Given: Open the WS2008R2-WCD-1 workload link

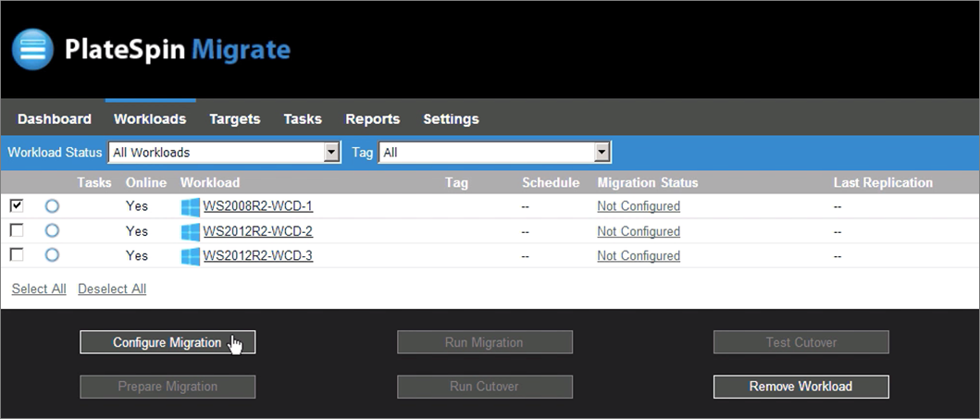Looking at the screenshot, I should click(257, 206).
